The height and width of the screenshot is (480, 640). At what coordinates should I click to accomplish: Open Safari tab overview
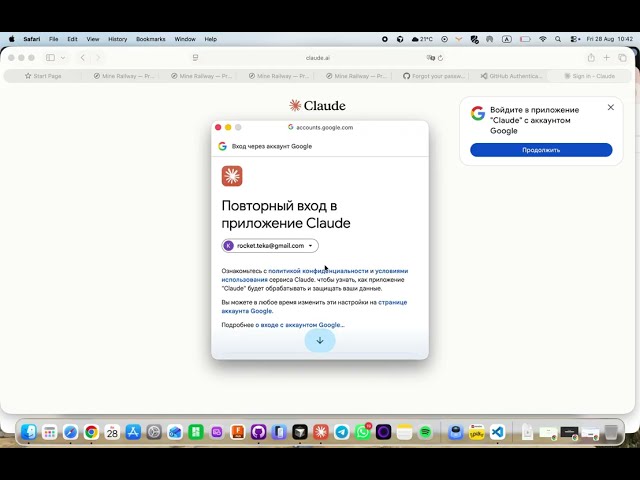click(622, 58)
